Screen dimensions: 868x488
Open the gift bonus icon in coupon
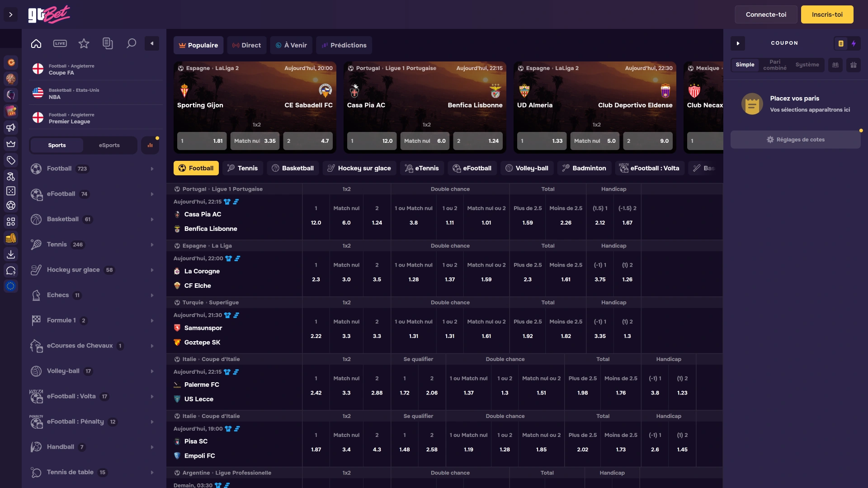point(854,65)
